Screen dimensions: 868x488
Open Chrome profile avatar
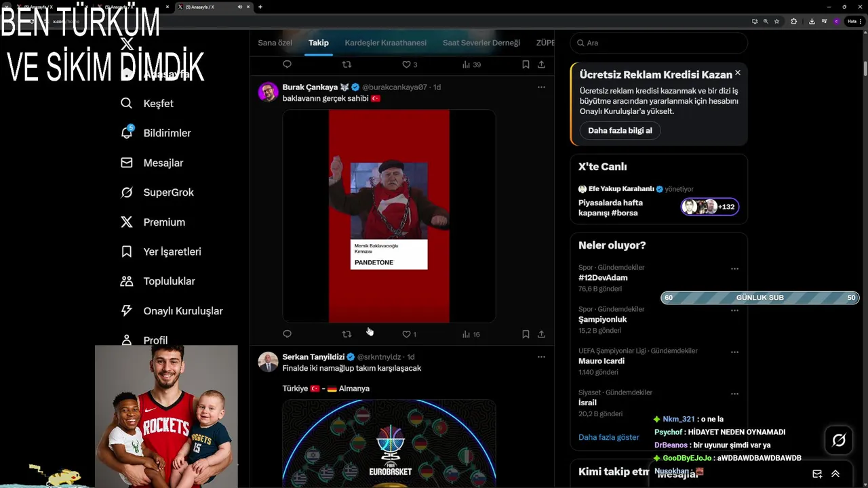point(836,21)
